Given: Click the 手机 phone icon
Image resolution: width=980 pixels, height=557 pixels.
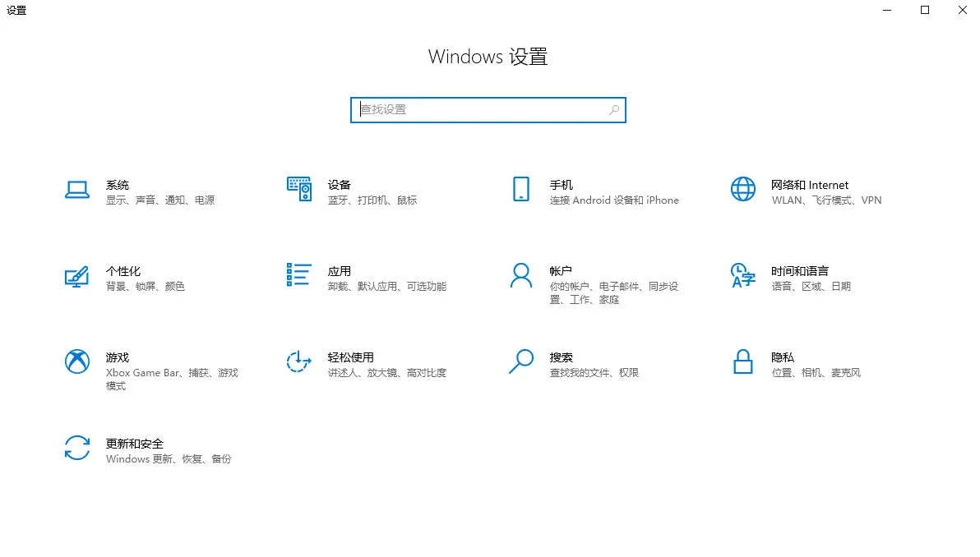Looking at the screenshot, I should click(x=521, y=189).
